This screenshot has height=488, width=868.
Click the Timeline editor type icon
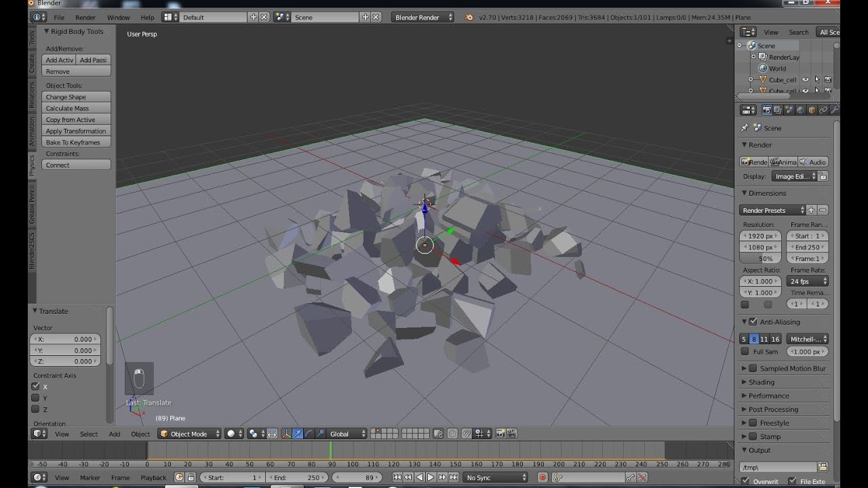coord(40,477)
